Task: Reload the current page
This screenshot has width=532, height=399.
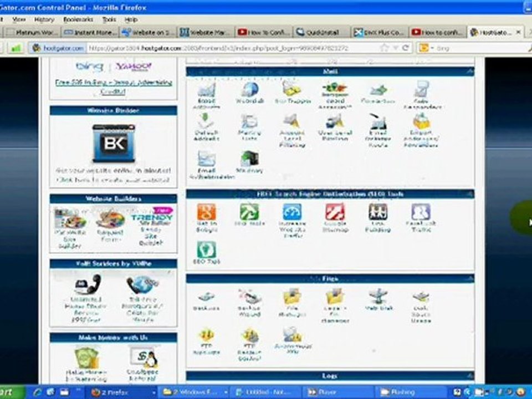Action: click(x=406, y=48)
